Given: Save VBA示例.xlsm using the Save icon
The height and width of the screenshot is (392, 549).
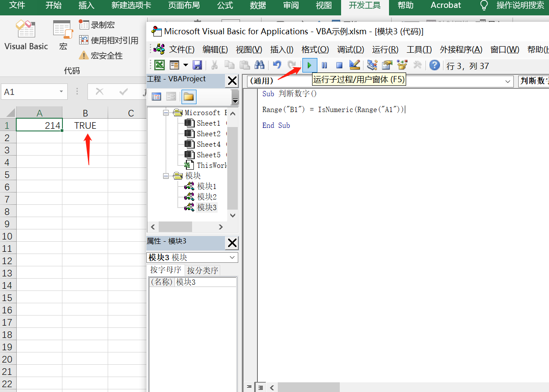Looking at the screenshot, I should 197,65.
